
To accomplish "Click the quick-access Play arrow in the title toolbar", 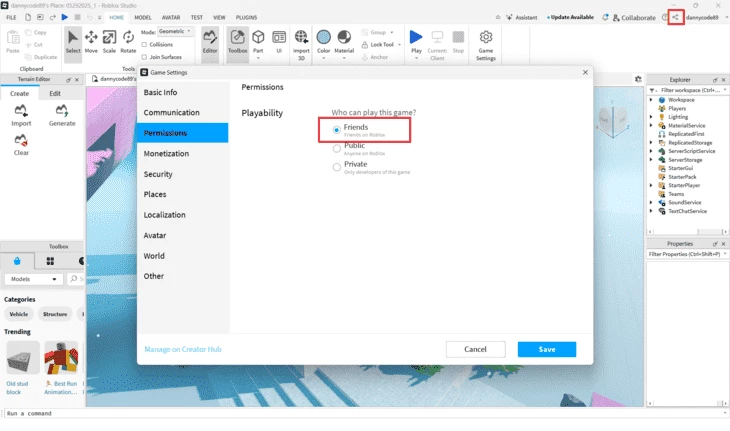I will [x=65, y=17].
